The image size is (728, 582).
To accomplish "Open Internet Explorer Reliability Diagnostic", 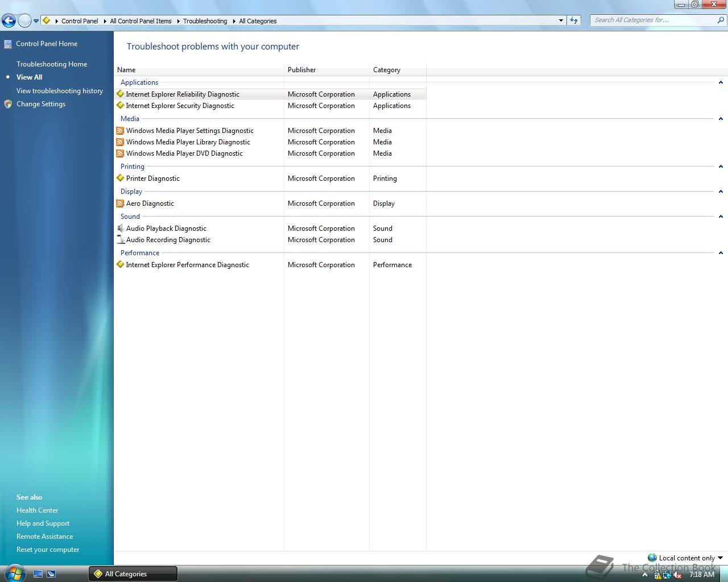I will pos(183,94).
